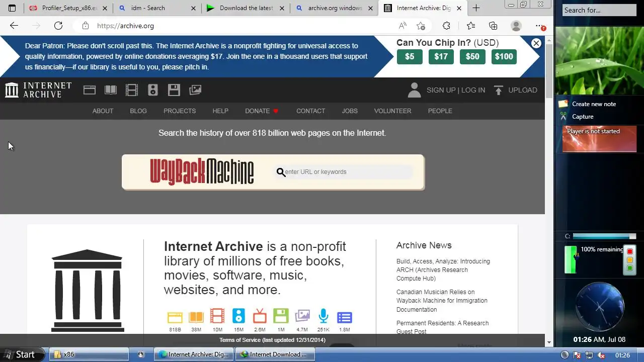This screenshot has height=362, width=644.
Task: Click the microphone icon labeled 251K
Action: pos(324,316)
